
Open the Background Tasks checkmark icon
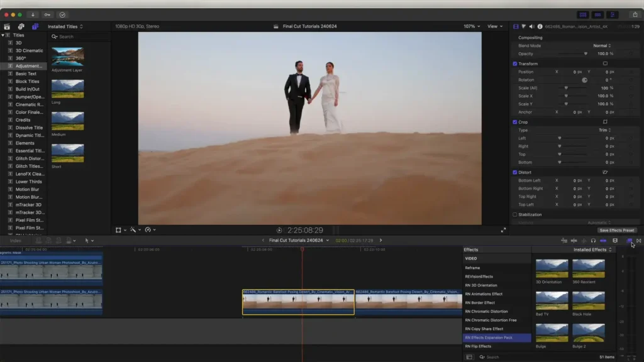click(x=62, y=15)
